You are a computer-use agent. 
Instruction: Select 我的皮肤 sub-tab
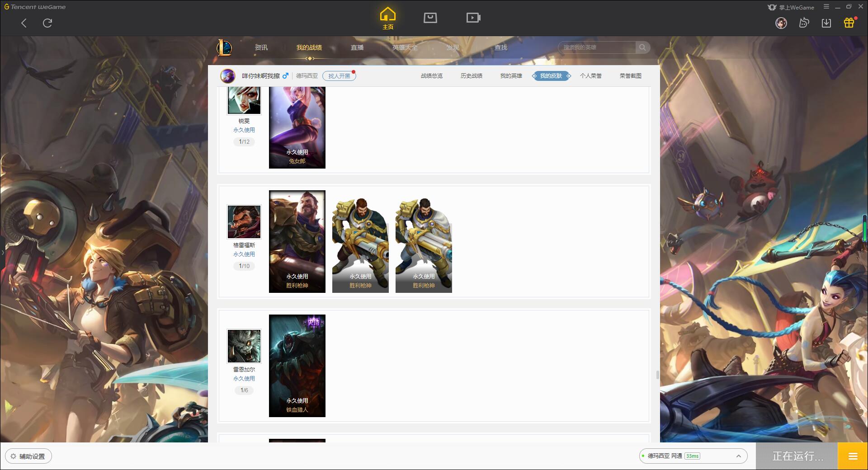coord(551,76)
